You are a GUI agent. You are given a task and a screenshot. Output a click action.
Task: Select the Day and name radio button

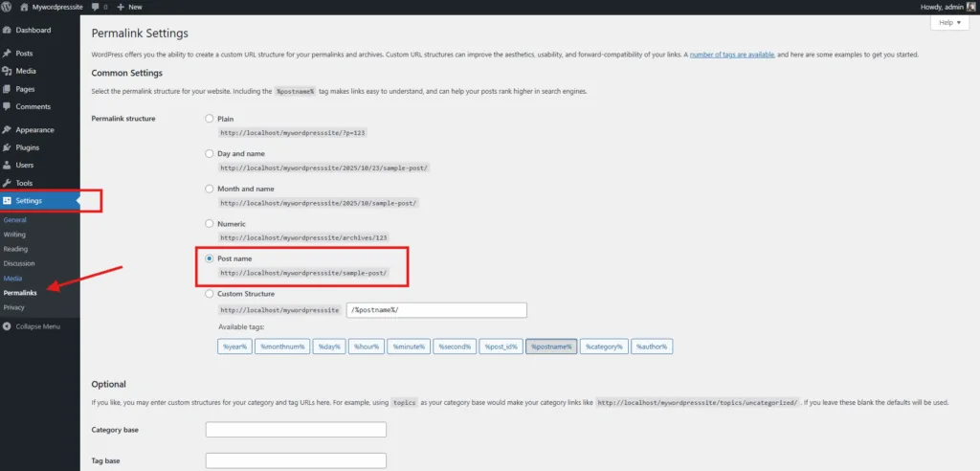[x=210, y=153]
